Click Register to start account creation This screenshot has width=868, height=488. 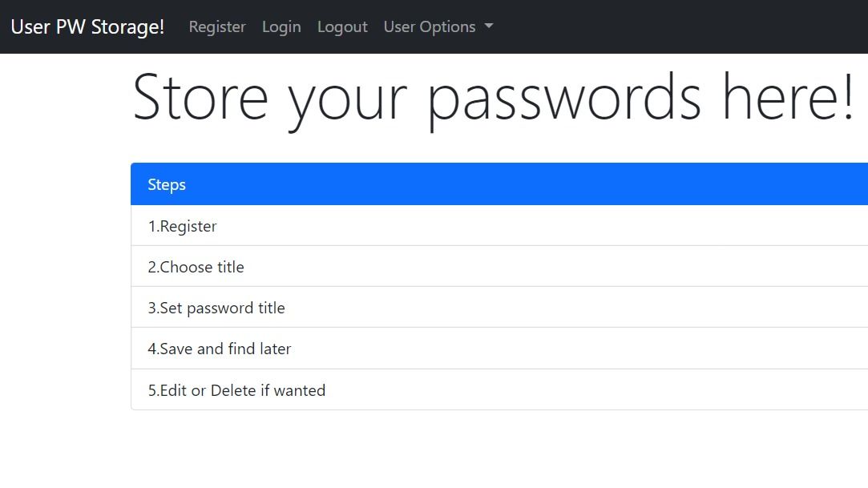tap(216, 26)
